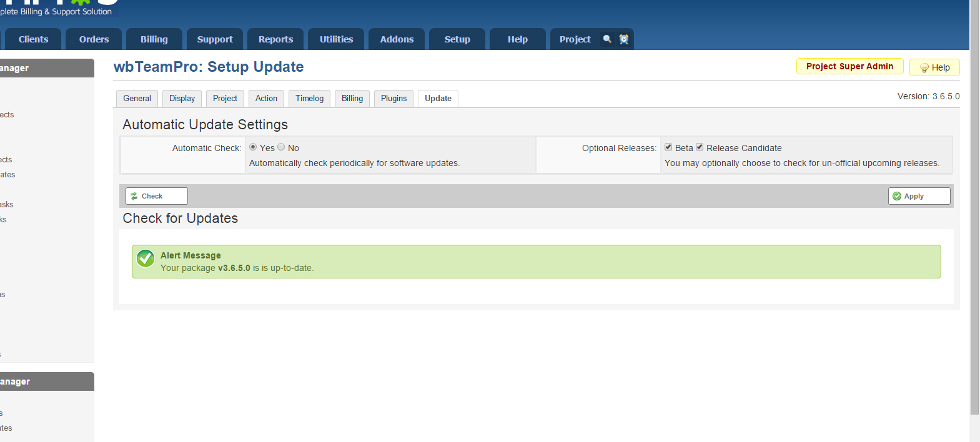Click the yellow Help button
This screenshot has width=980, height=442.
pos(934,67)
